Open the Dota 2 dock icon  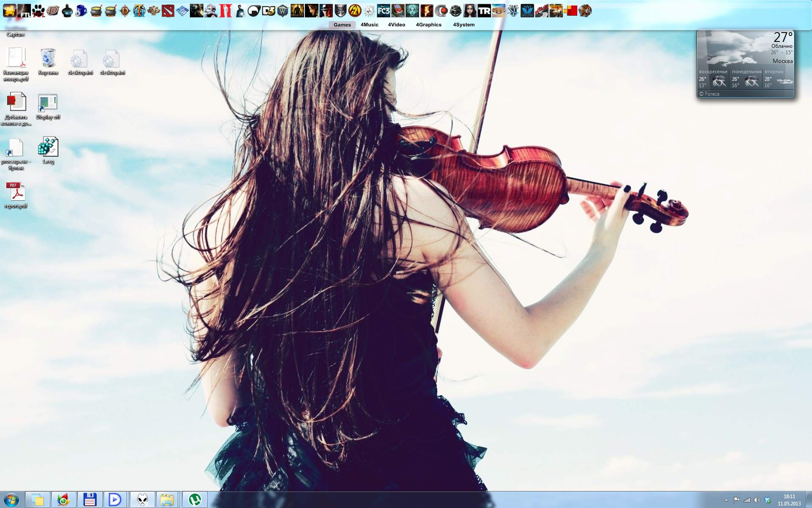click(x=168, y=11)
